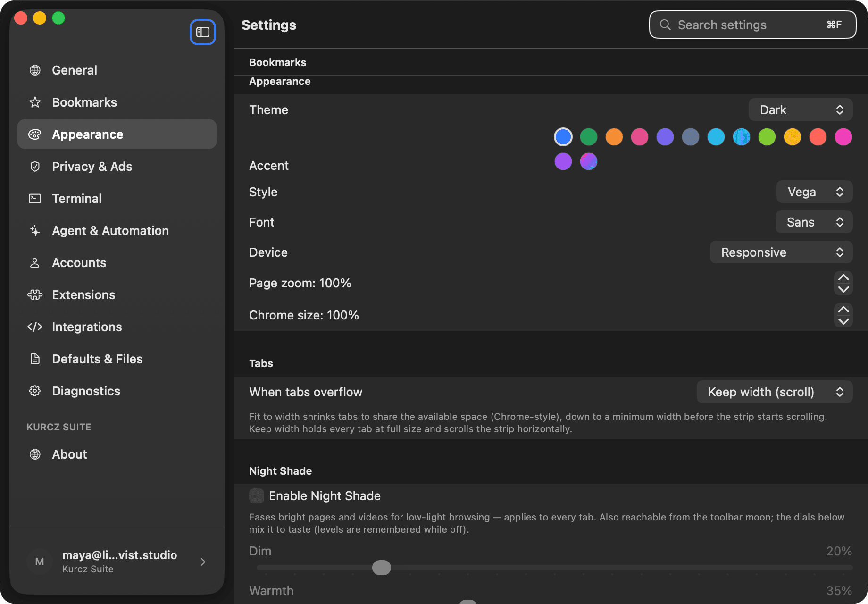
Task: Pick the coral red accent swatch
Action: [x=818, y=137]
